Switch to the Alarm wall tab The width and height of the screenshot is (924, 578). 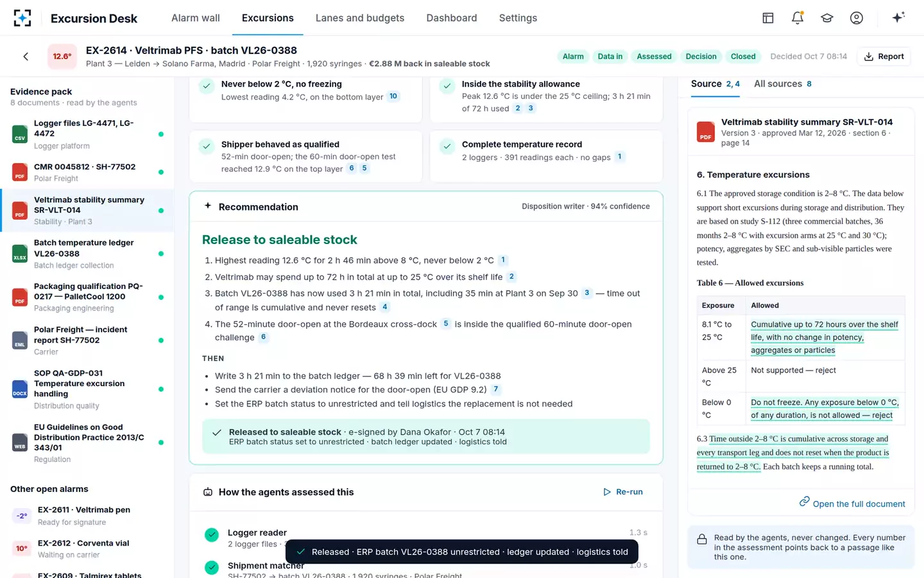tap(196, 18)
